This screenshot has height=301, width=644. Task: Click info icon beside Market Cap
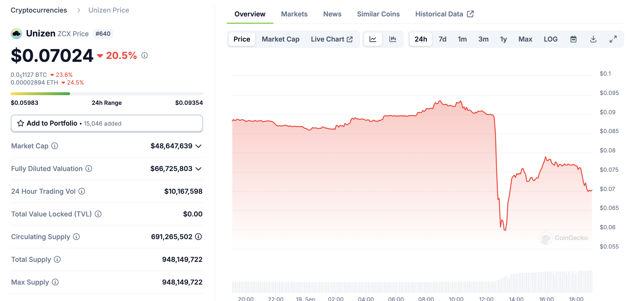pos(55,146)
